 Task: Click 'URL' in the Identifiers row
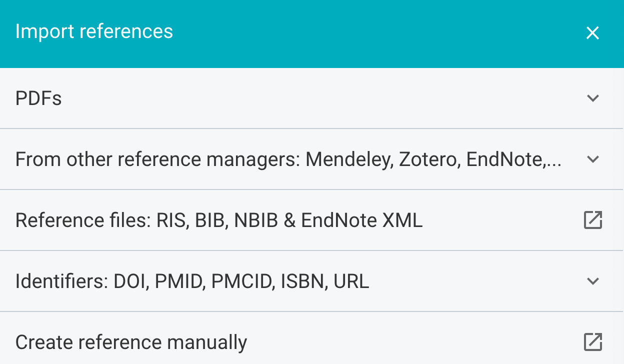click(351, 281)
